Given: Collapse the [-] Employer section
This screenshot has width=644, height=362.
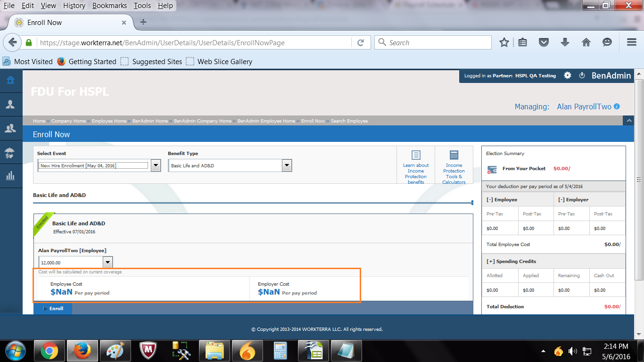Looking at the screenshot, I should (573, 199).
